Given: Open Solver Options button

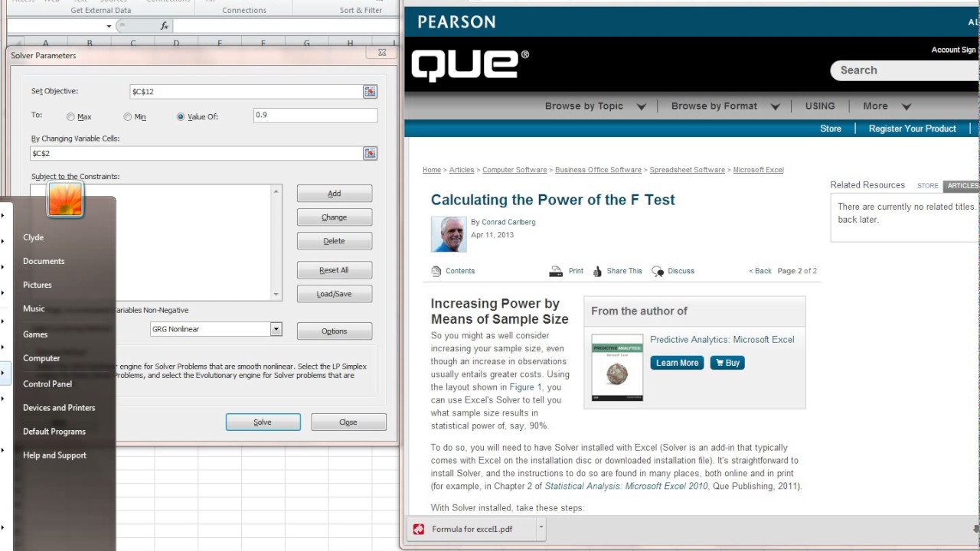Looking at the screenshot, I should [x=335, y=331].
